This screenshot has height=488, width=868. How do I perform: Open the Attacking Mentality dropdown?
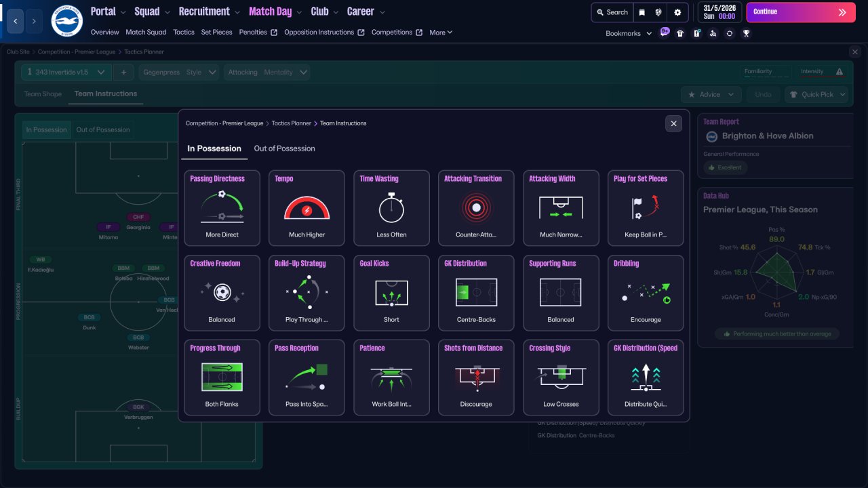click(267, 72)
